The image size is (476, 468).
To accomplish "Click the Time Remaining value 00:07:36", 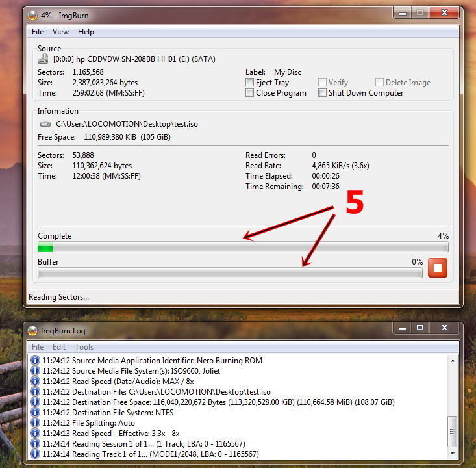I will [x=326, y=187].
